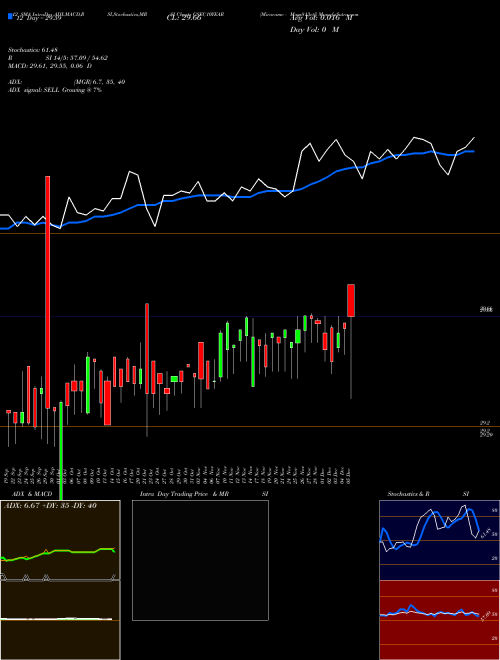Image resolution: width=500 pixels, height=660 pixels.
Task: Click the ADX green line mini chart
Action: point(60,540)
